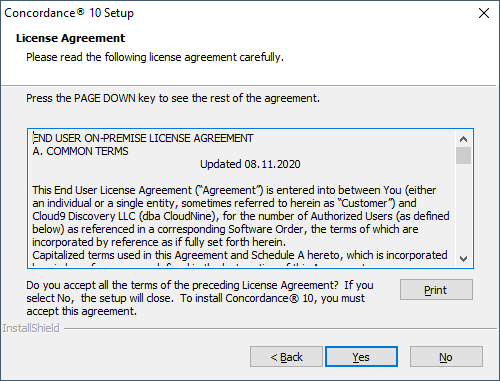The height and width of the screenshot is (381, 500).
Task: Print the license agreement
Action: click(x=436, y=290)
